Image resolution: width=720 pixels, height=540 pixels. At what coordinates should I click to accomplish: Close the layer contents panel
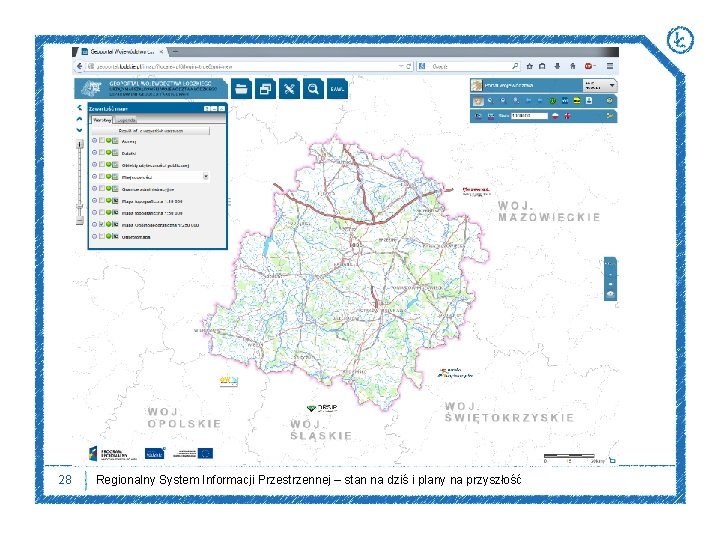coord(221,109)
